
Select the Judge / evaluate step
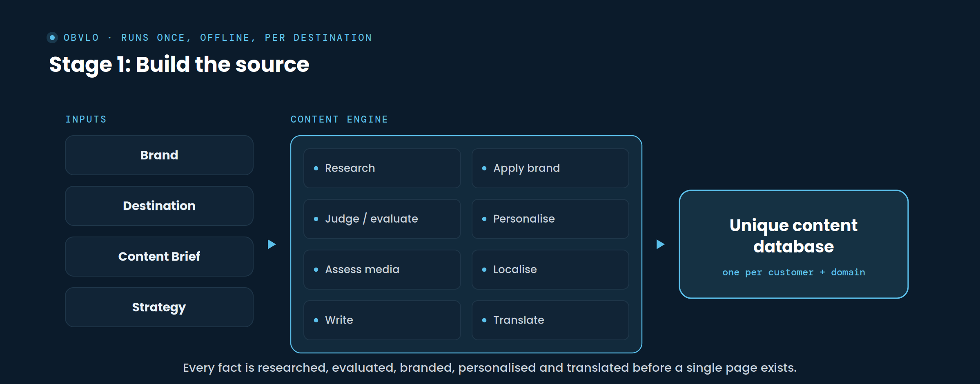click(x=382, y=219)
